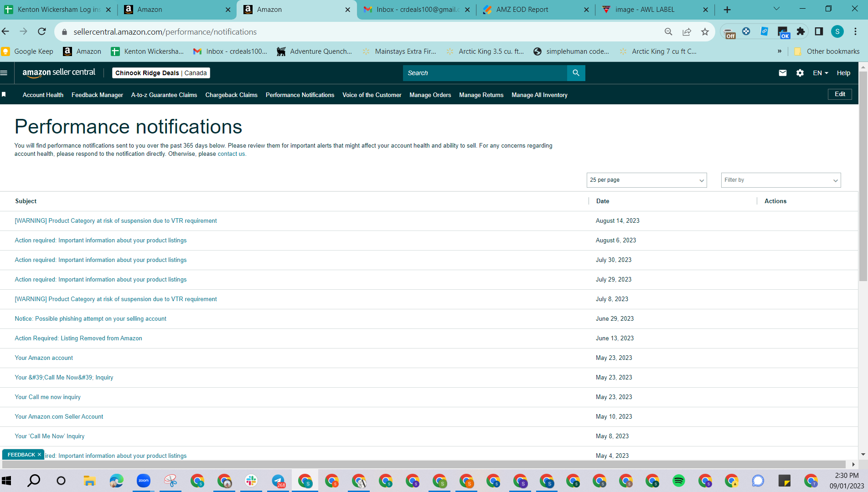Screen dimensions: 868x492
Task: Open Manage All Inventory
Action: pos(539,95)
